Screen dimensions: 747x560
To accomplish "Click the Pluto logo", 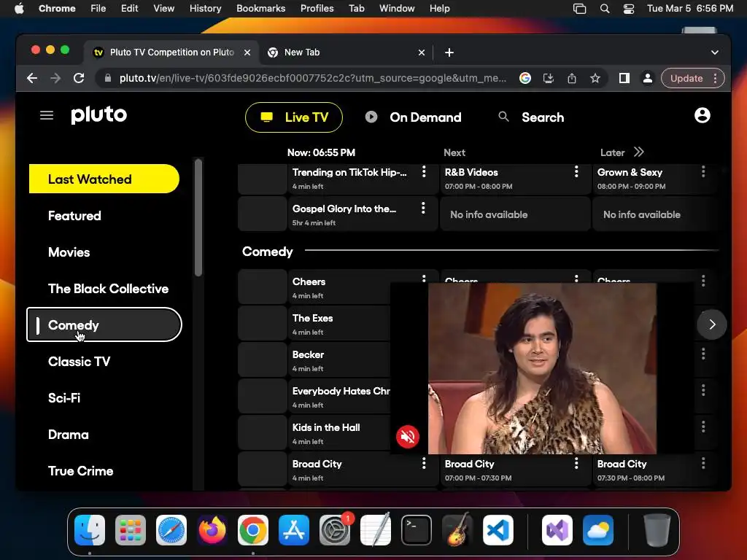I will coord(99,114).
